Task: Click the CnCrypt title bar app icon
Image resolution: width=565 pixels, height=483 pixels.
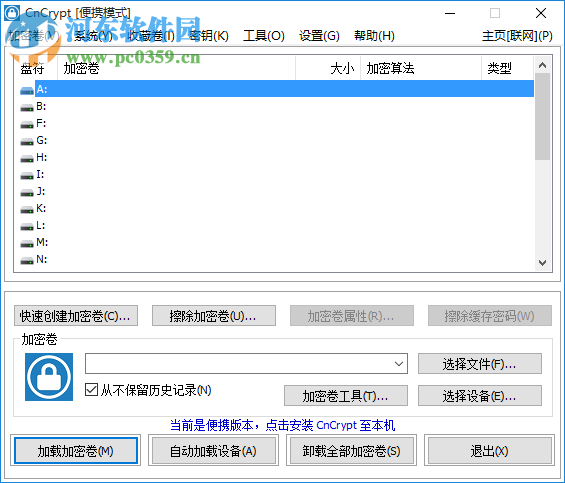Action: point(12,13)
